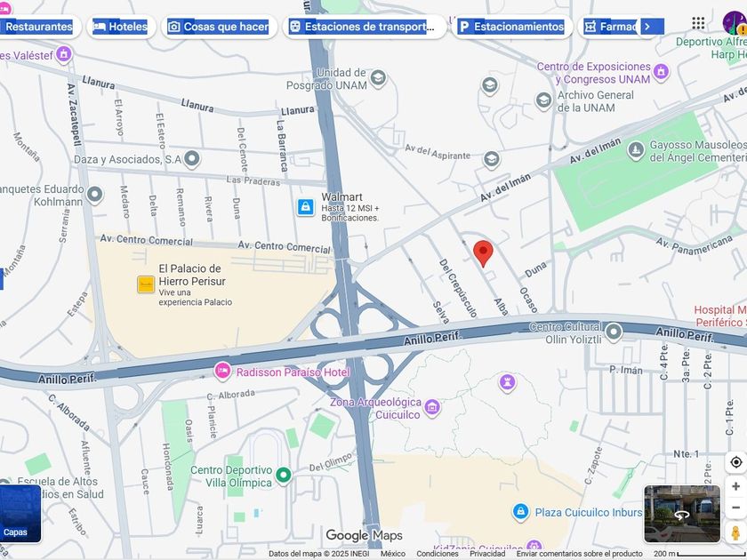Choose Estaciones de transporte chip
The height and width of the screenshot is (560, 747).
365,27
